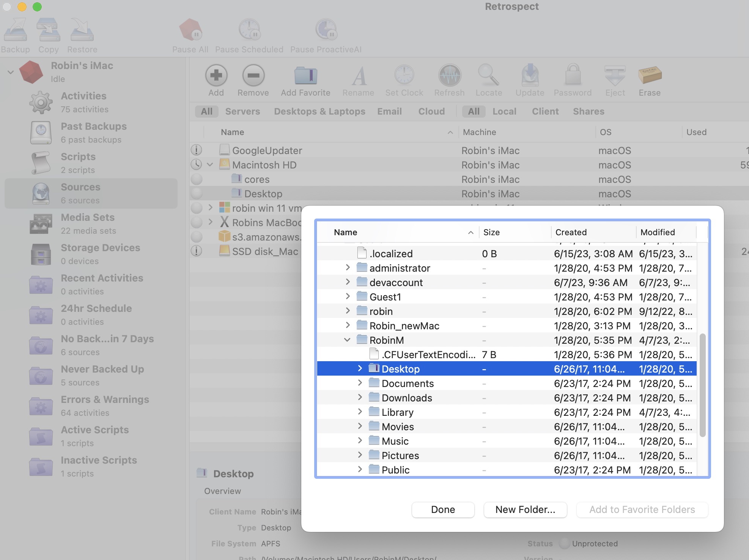This screenshot has height=560, width=749.
Task: Select the Robin_newMac folder row
Action: [x=507, y=326]
